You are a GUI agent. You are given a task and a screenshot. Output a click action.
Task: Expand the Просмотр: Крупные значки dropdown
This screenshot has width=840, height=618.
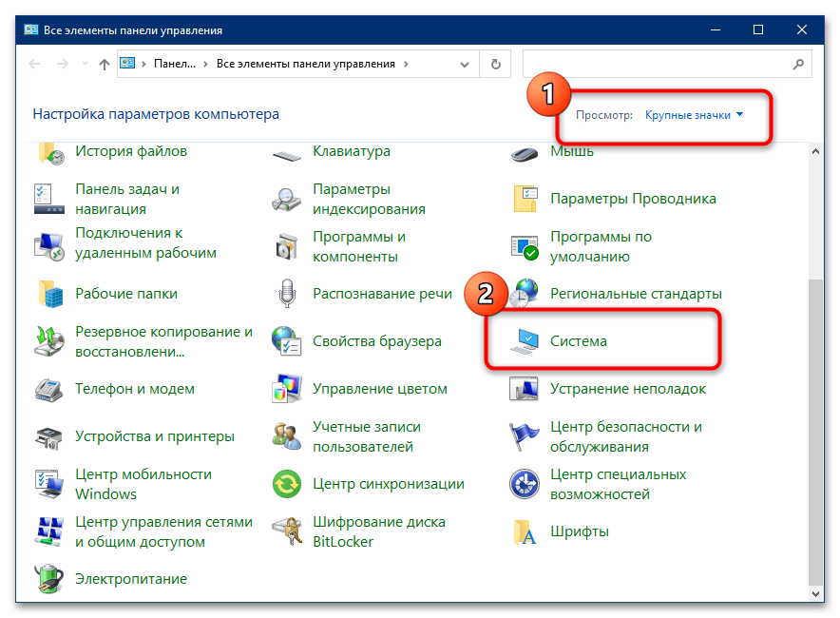point(694,115)
